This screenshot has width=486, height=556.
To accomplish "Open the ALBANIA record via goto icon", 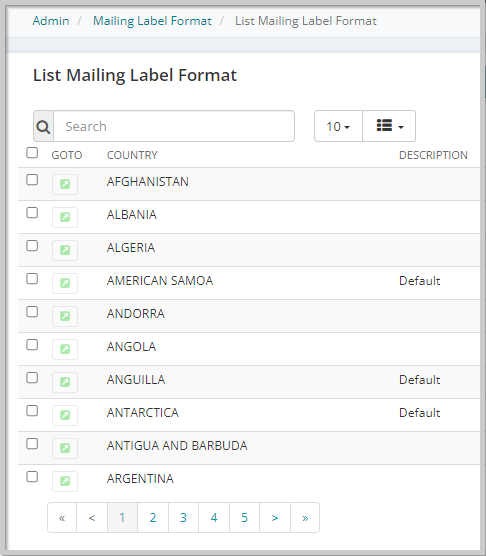I will pos(65,217).
